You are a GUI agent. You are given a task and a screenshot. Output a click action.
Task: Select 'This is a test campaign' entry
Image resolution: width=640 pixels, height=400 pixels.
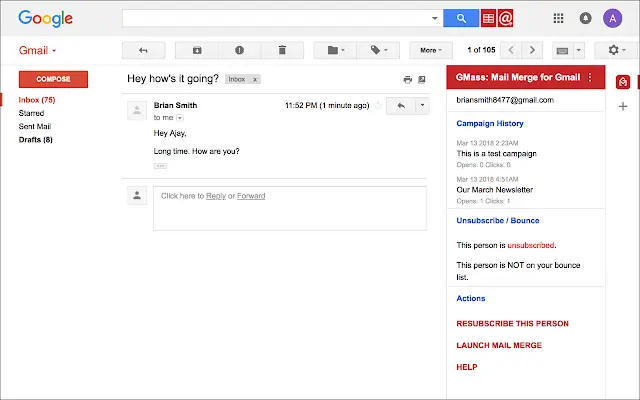tap(496, 154)
